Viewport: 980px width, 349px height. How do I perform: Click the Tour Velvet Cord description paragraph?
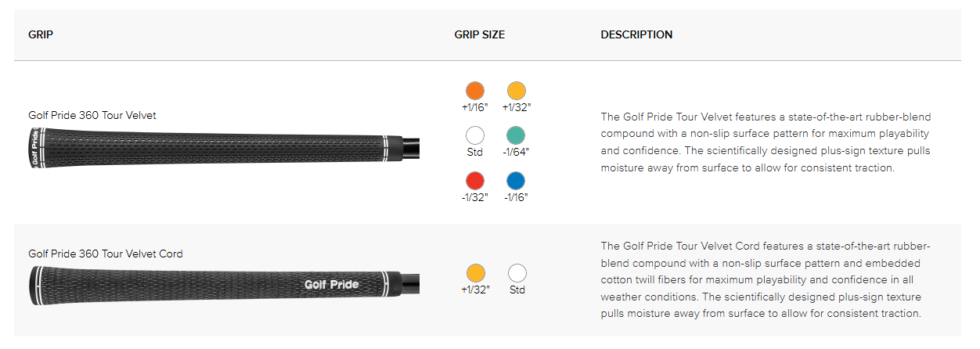pos(766,279)
